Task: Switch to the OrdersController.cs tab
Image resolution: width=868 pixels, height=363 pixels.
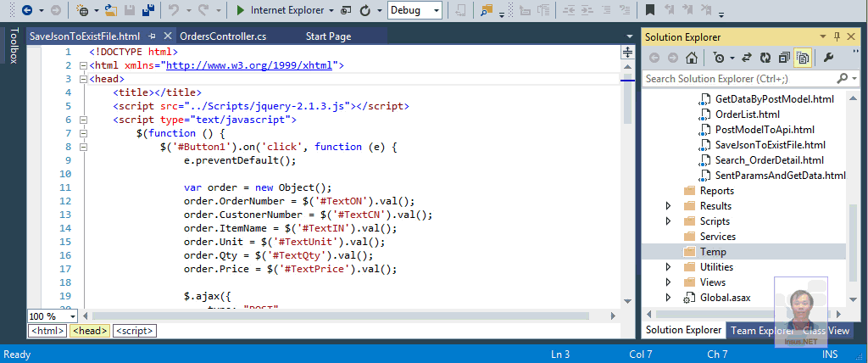Action: (x=223, y=36)
